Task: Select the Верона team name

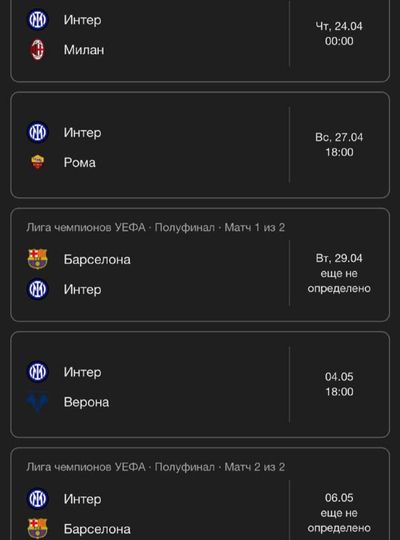Action: (x=86, y=402)
